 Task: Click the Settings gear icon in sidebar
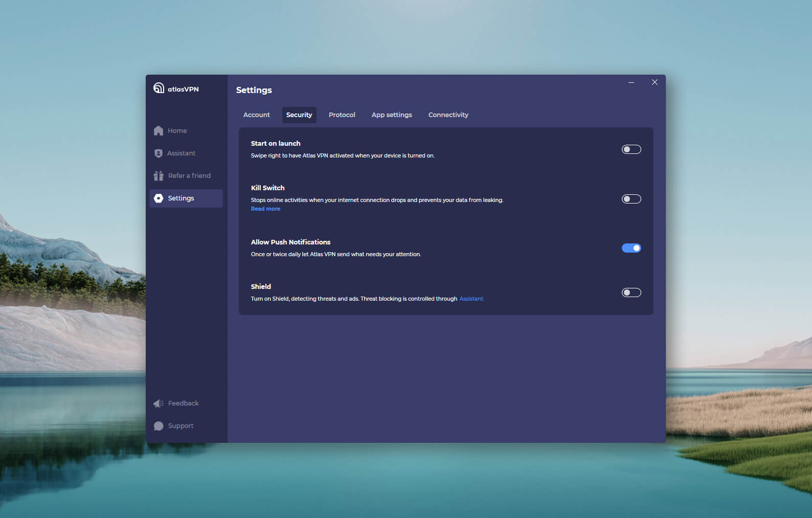click(x=159, y=198)
